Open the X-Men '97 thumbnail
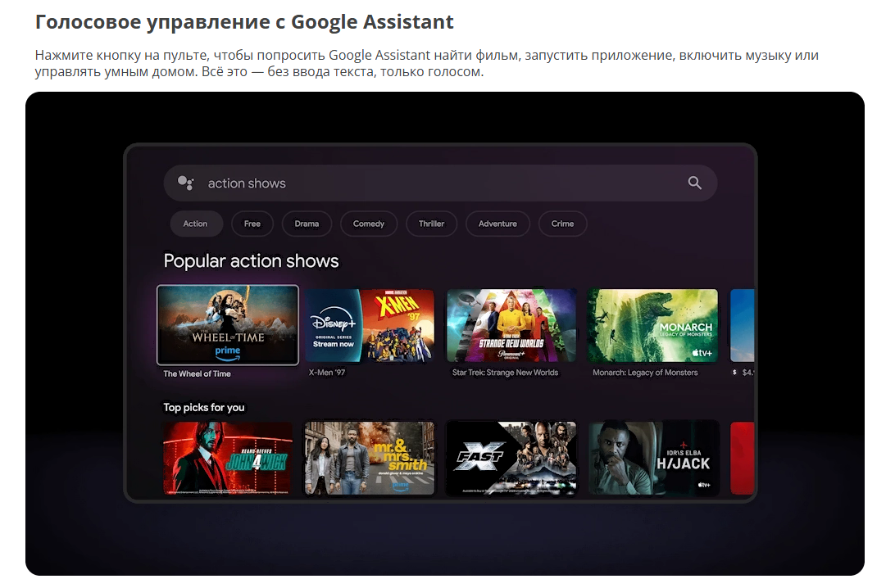This screenshot has height=588, width=895. [x=370, y=325]
